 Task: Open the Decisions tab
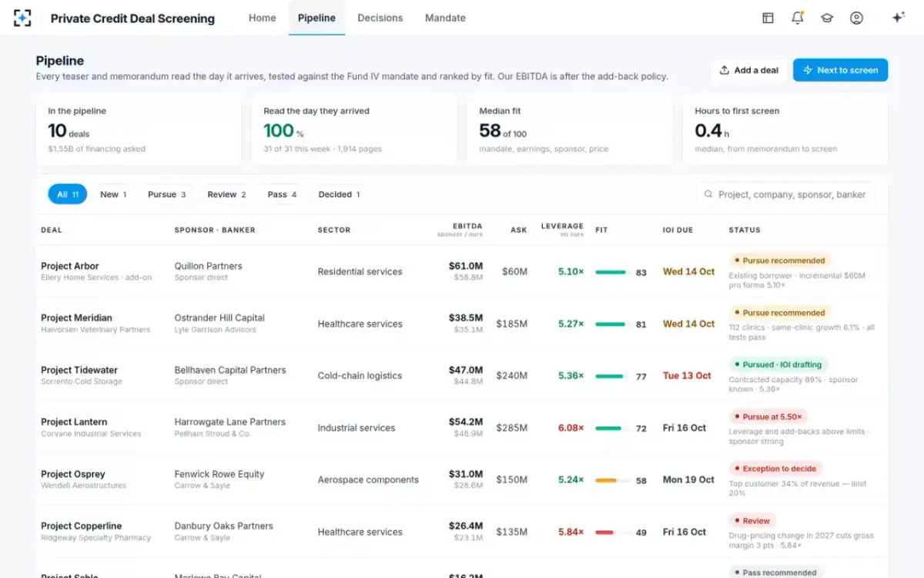click(x=380, y=18)
